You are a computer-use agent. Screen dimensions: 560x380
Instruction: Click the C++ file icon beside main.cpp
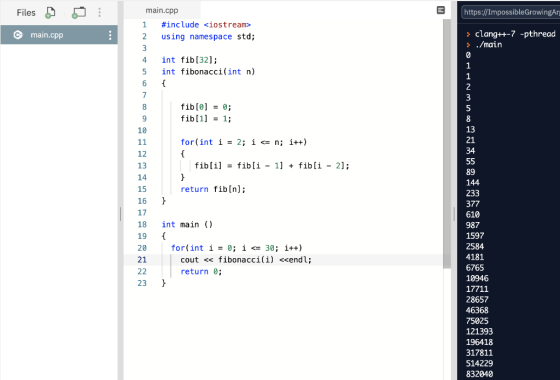[x=18, y=35]
